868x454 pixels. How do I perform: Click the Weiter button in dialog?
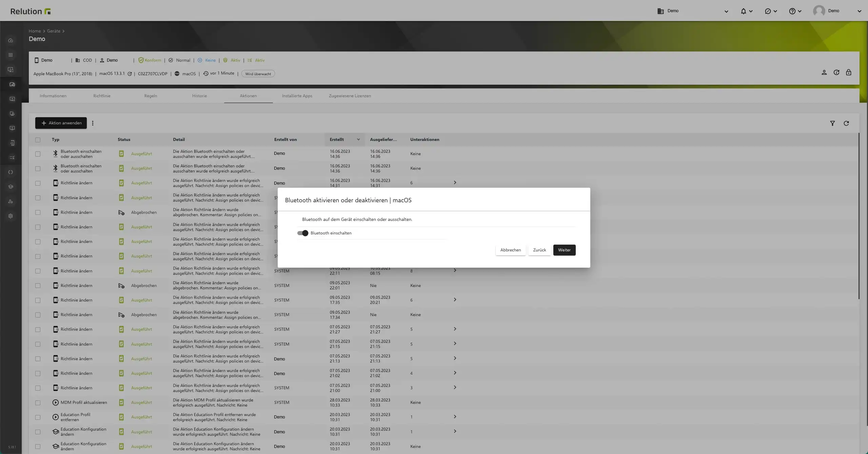564,250
